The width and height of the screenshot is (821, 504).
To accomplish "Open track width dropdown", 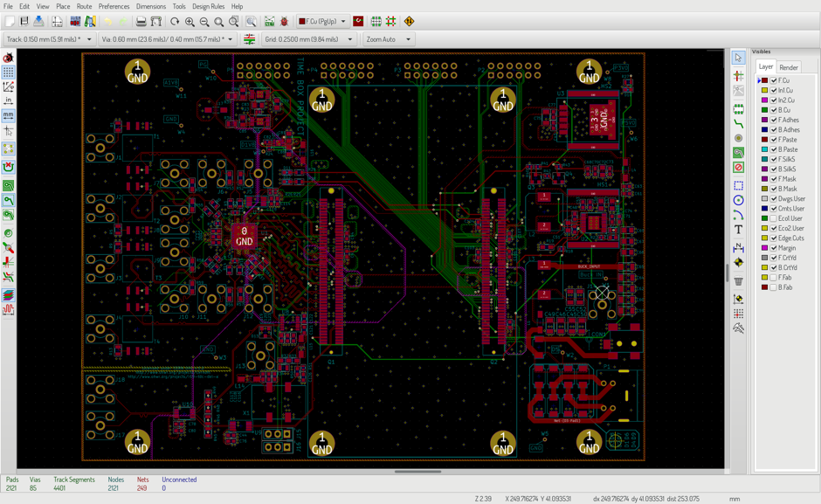I will (49, 39).
